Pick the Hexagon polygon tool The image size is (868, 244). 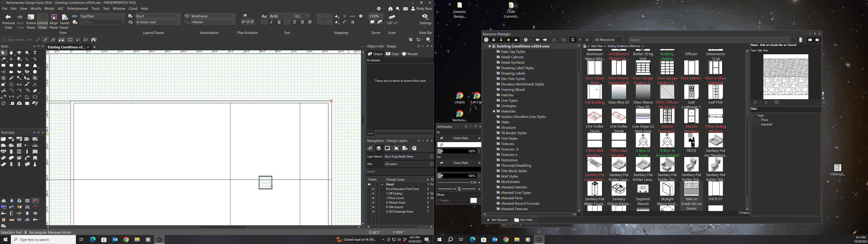click(35, 72)
